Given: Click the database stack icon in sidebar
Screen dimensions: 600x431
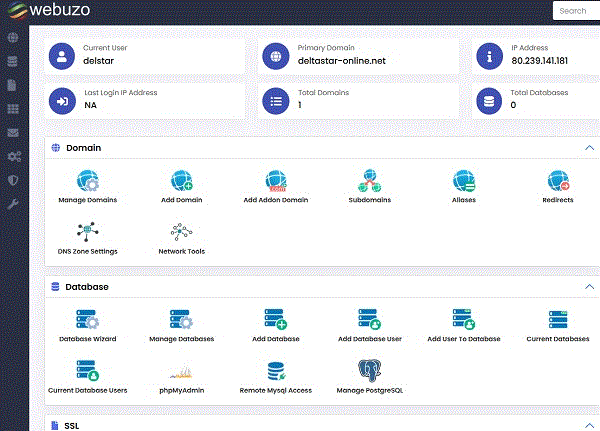Looking at the screenshot, I should [x=13, y=61].
